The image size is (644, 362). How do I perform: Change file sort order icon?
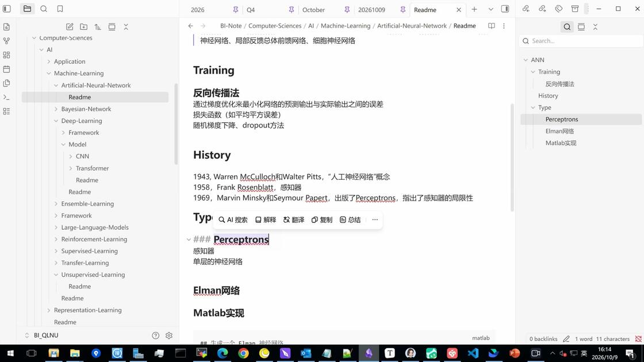pyautogui.click(x=98, y=26)
